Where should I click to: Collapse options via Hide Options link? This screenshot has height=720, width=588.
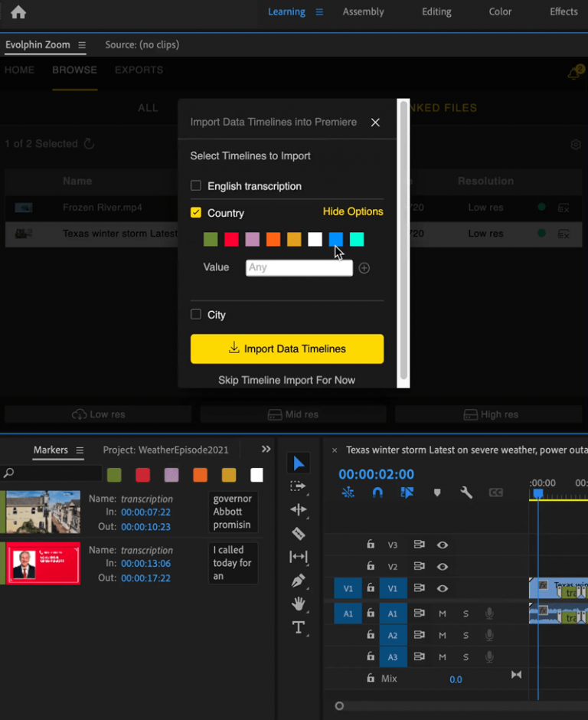tap(353, 211)
